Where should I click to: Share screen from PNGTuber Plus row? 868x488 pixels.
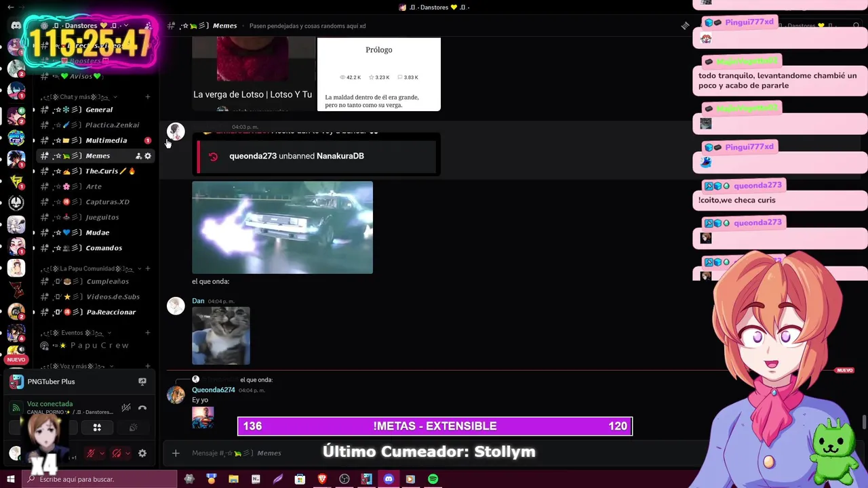click(142, 382)
